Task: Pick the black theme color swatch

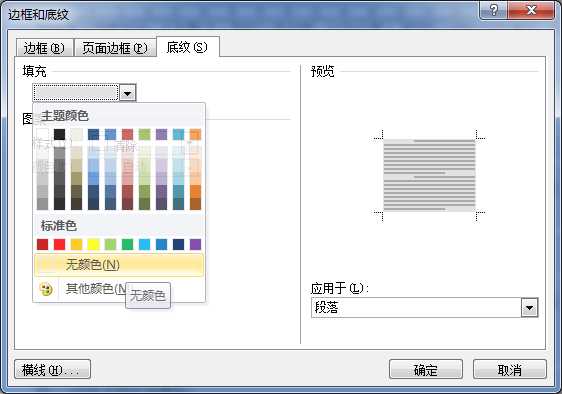Action: click(x=59, y=134)
